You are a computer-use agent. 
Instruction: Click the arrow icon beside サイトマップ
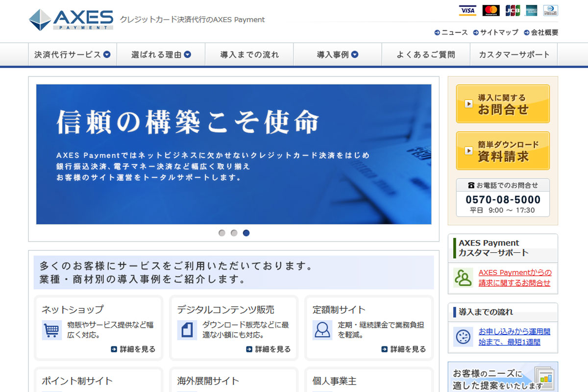tap(476, 33)
